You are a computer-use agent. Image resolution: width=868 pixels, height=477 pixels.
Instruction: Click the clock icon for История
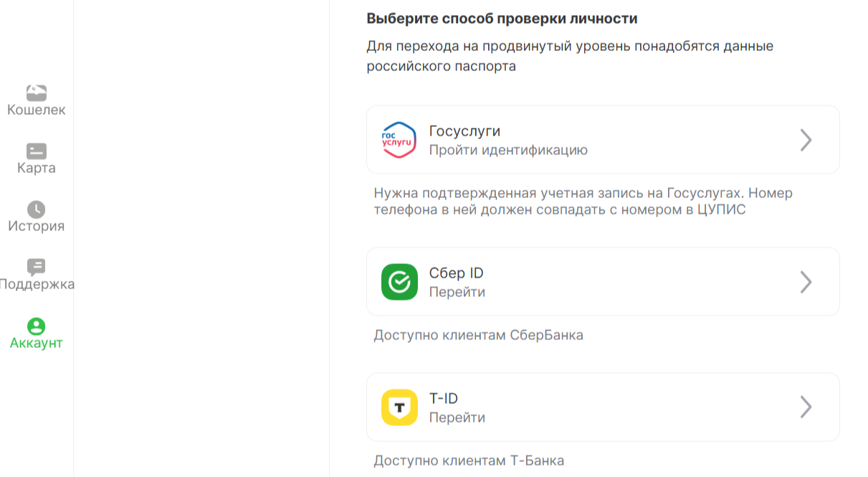[36, 209]
